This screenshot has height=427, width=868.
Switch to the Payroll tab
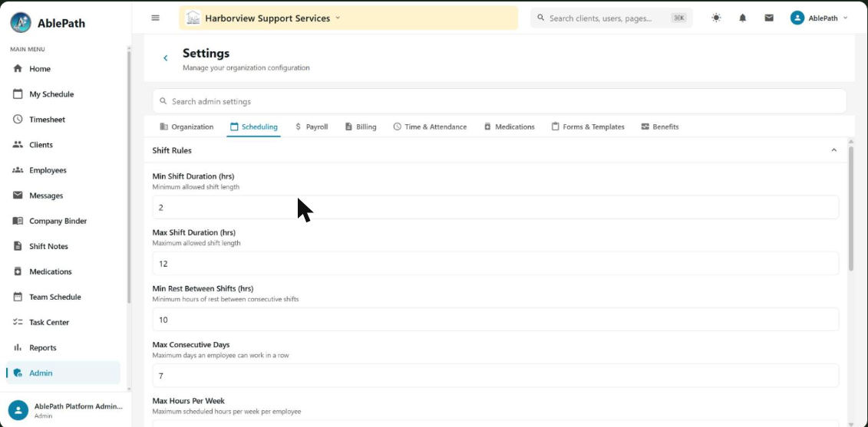[x=312, y=126]
